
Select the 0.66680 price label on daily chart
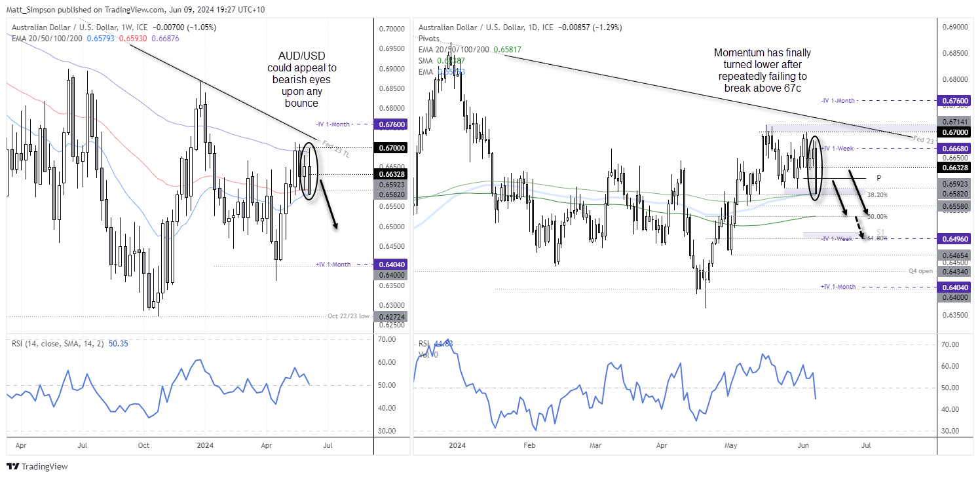(x=954, y=149)
